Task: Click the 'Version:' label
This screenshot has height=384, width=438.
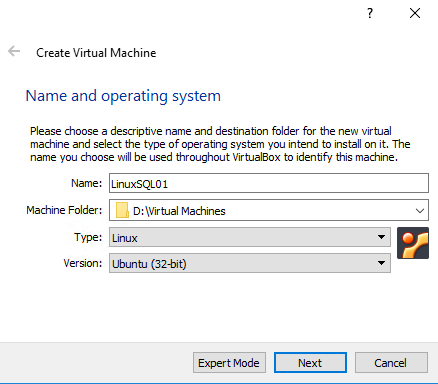Action: 83,263
